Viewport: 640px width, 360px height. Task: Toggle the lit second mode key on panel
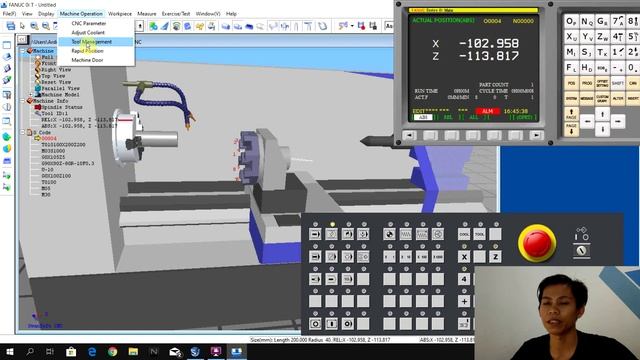pos(331,234)
